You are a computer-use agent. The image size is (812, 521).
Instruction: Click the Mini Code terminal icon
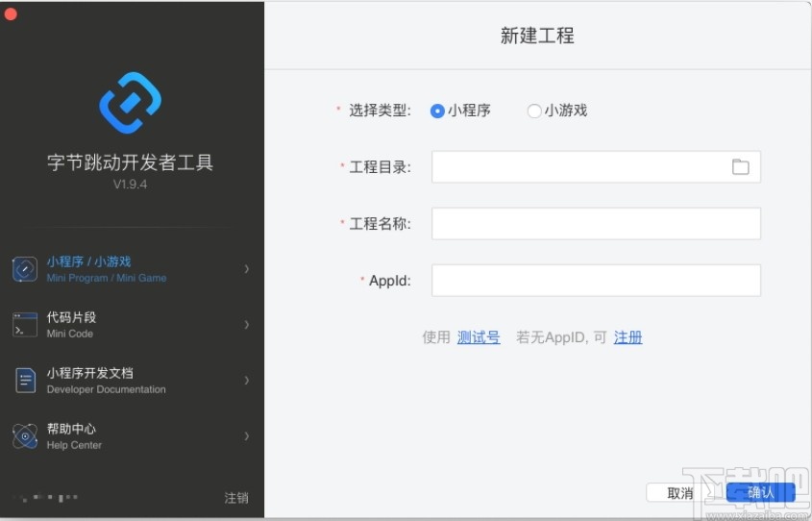point(25,325)
